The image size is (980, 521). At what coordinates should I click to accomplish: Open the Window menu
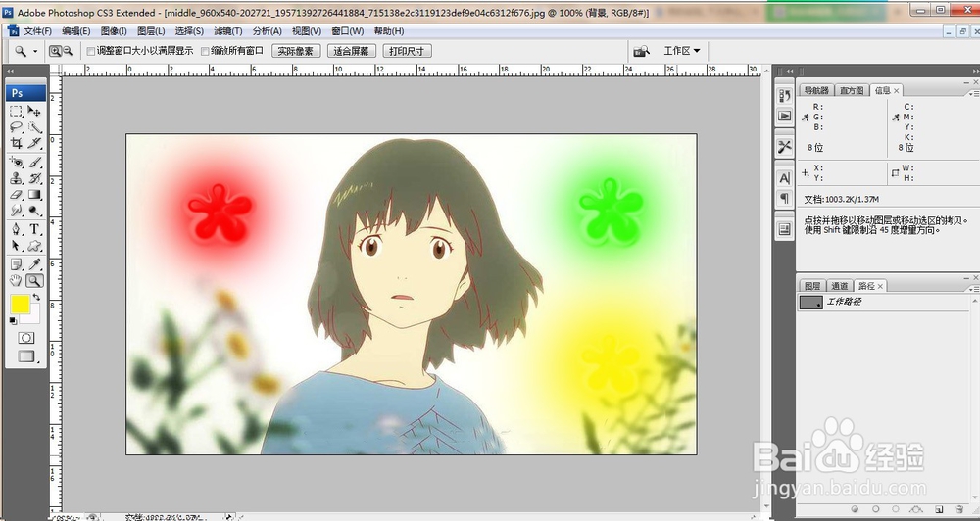click(x=348, y=31)
